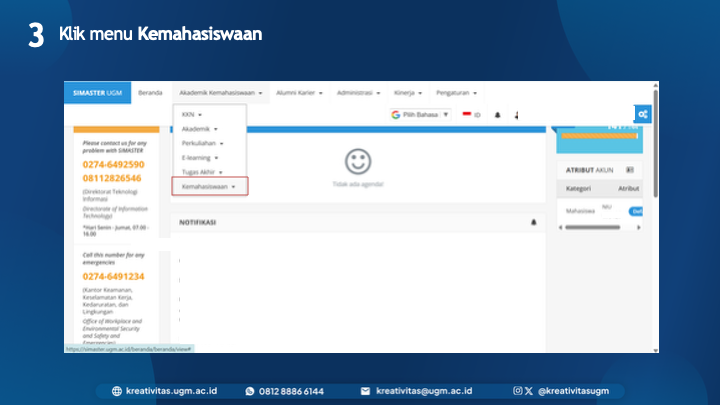Image resolution: width=720 pixels, height=405 pixels.
Task: Click the blue settings gears icon
Action: pyautogui.click(x=644, y=114)
